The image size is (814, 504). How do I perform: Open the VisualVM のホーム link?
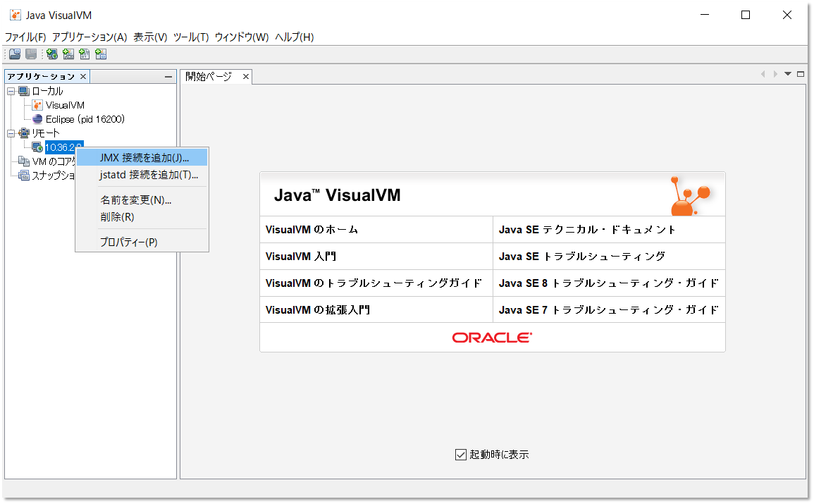coord(312,229)
